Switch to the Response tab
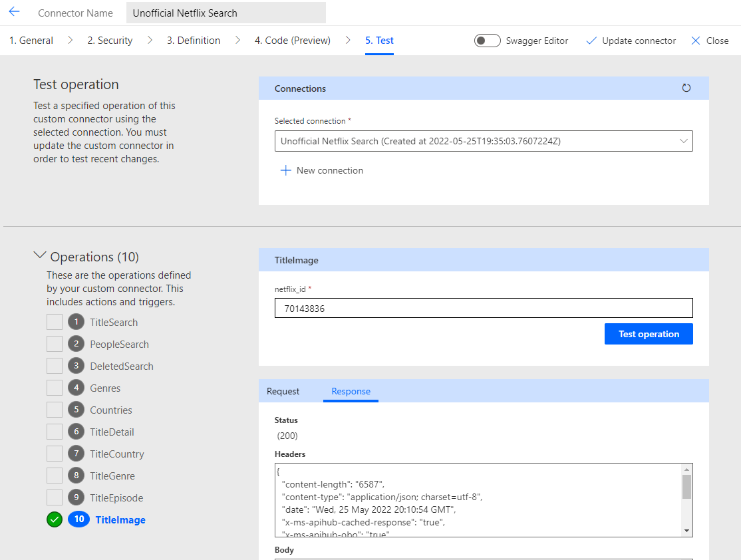The height and width of the screenshot is (560, 741). coord(351,391)
